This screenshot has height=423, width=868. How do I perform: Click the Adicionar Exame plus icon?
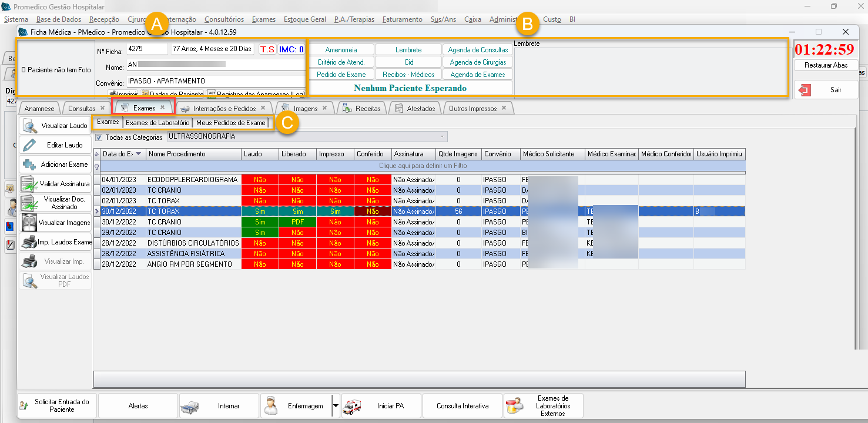click(x=29, y=164)
